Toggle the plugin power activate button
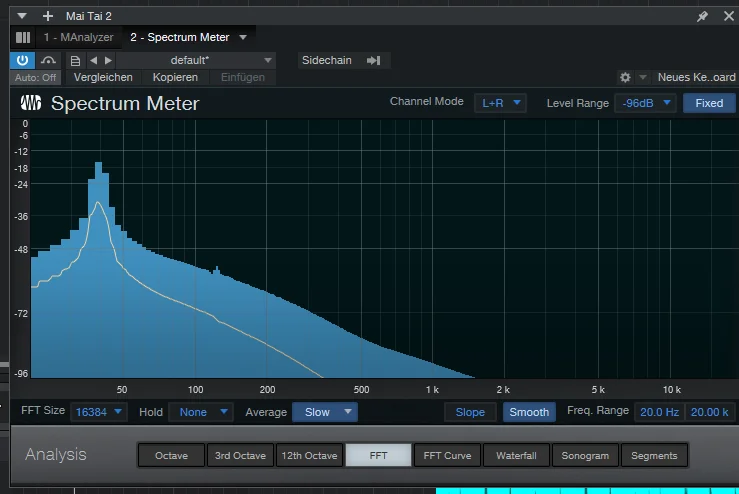Screen dimensions: 739x494 (22, 60)
